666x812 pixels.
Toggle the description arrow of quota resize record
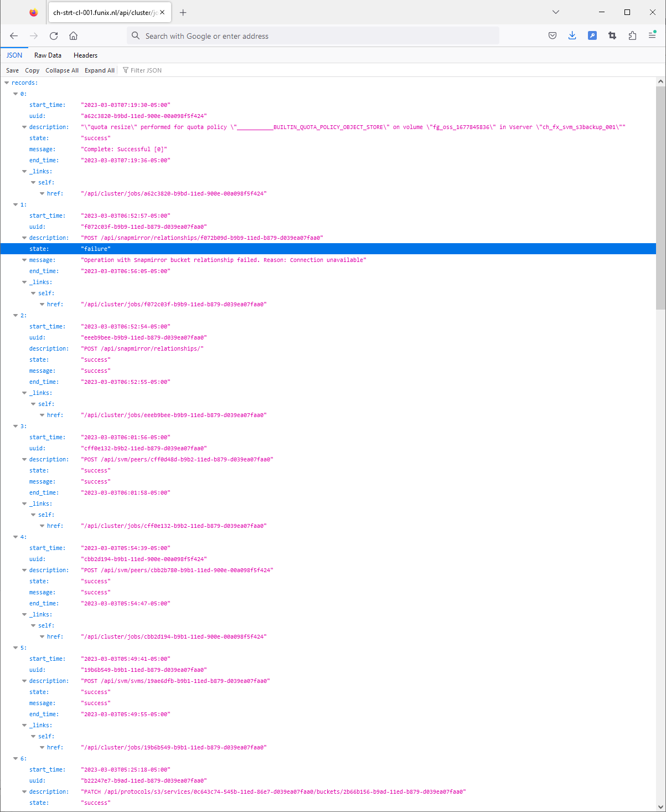(x=24, y=127)
